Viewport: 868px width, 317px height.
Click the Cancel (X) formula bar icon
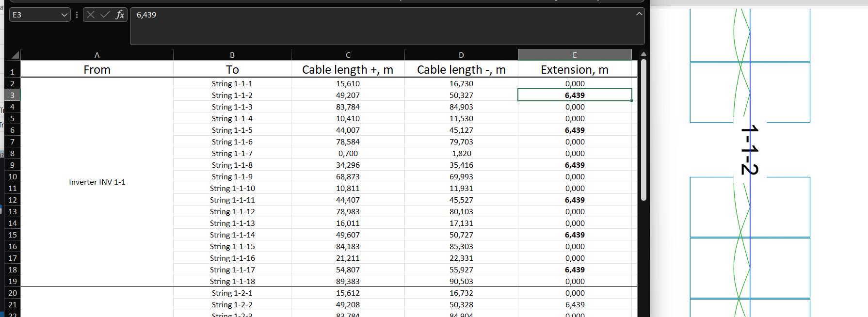point(91,15)
